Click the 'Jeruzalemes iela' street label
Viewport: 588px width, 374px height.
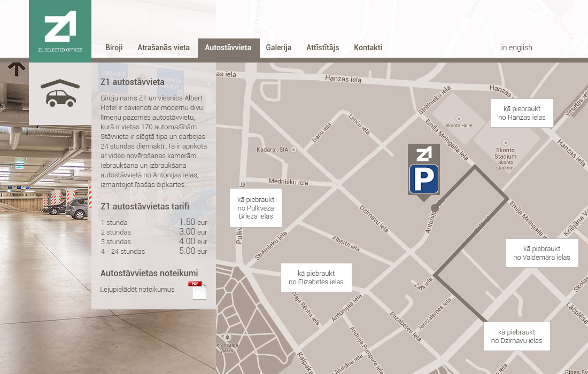435,314
